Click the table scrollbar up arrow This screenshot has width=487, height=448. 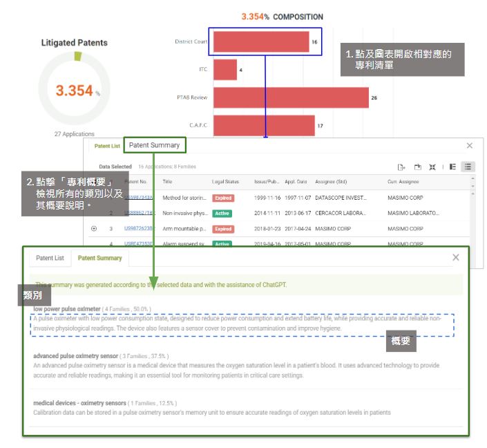coord(472,179)
